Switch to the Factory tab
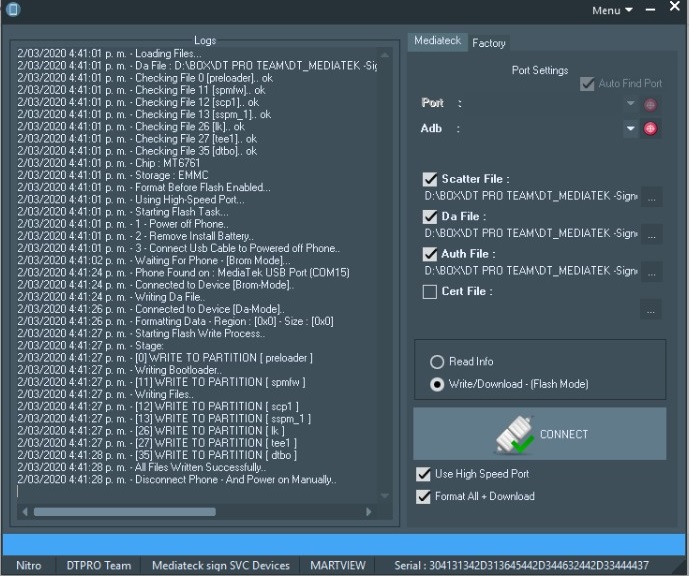 489,43
